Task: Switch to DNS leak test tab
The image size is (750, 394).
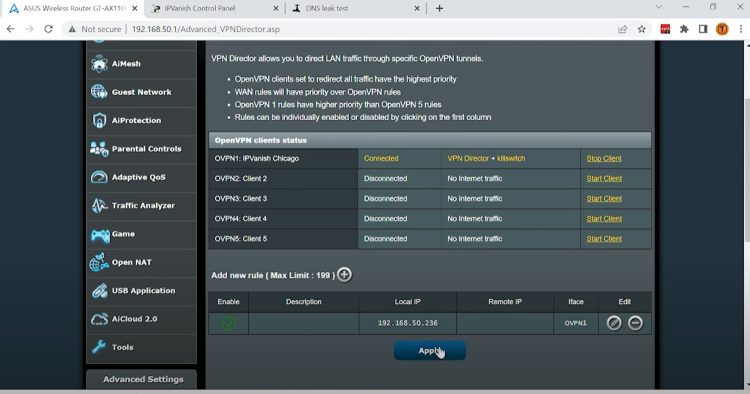Action: coord(355,9)
